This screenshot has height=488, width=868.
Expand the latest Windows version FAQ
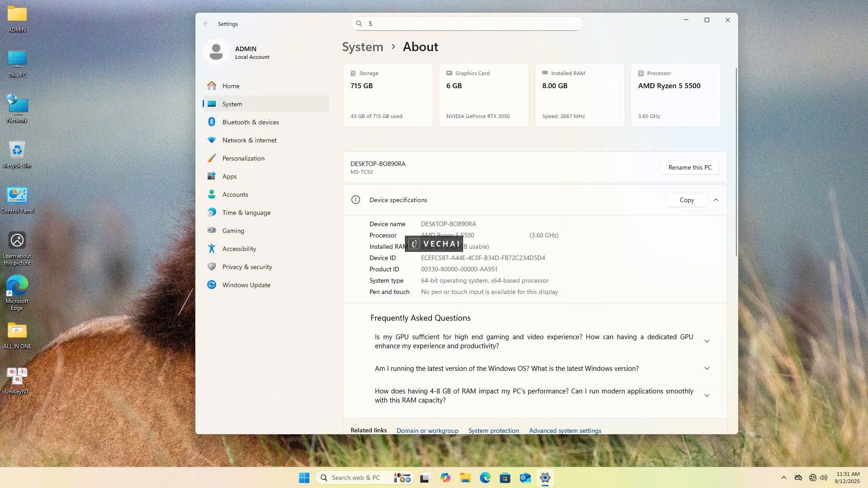coord(707,369)
